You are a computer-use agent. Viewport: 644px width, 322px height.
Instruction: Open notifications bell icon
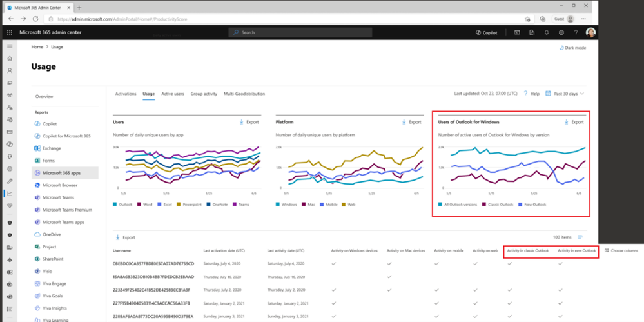547,32
